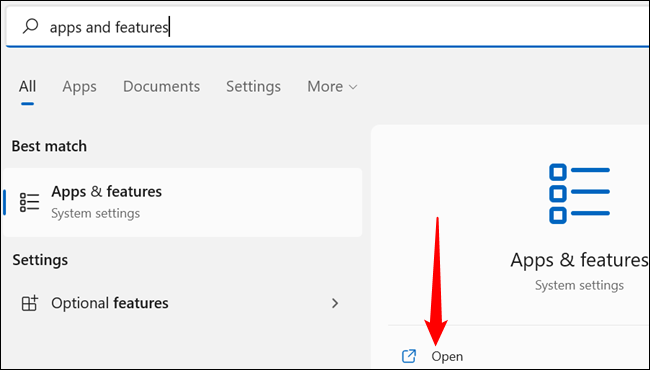Click the search magnifier icon
Image resolution: width=650 pixels, height=370 pixels.
click(30, 27)
